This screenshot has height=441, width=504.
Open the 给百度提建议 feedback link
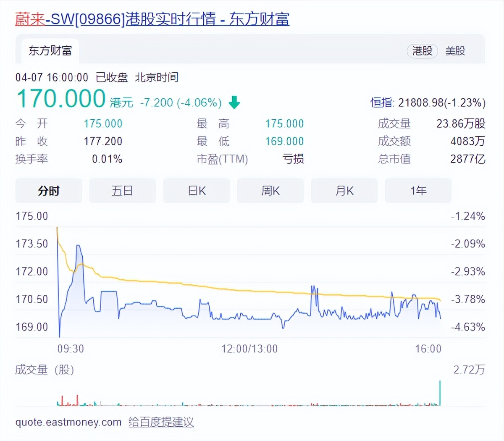point(161,422)
